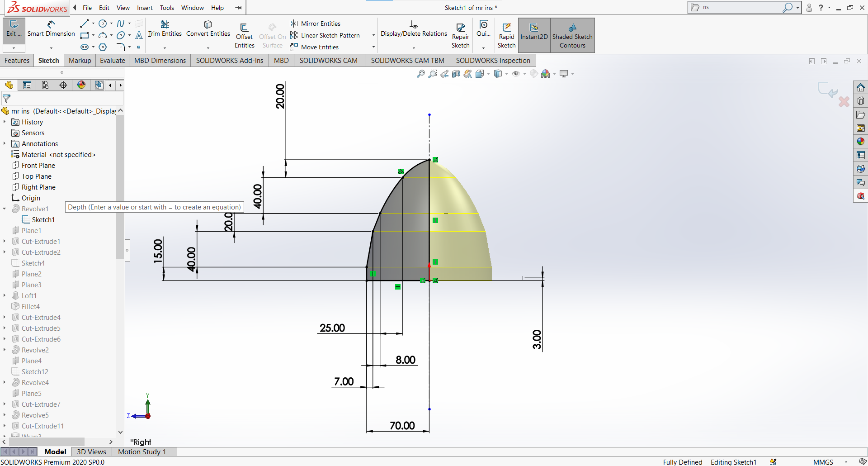Open the Insert menu

pyautogui.click(x=145, y=8)
